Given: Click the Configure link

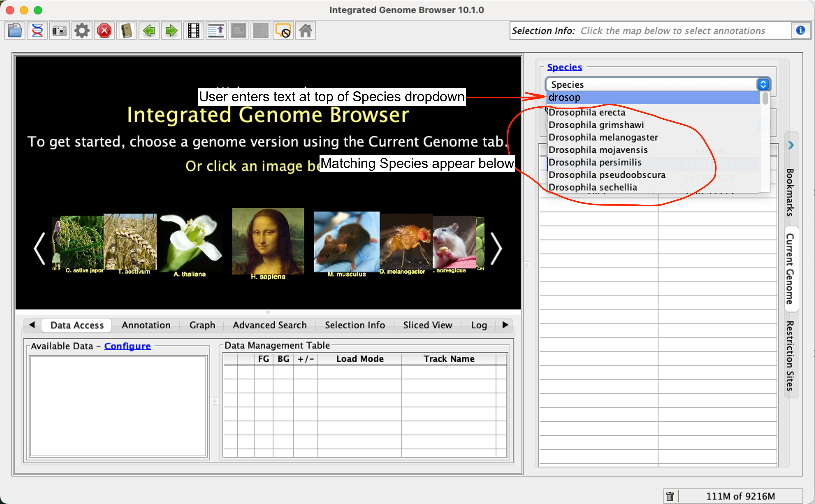Looking at the screenshot, I should tap(127, 346).
